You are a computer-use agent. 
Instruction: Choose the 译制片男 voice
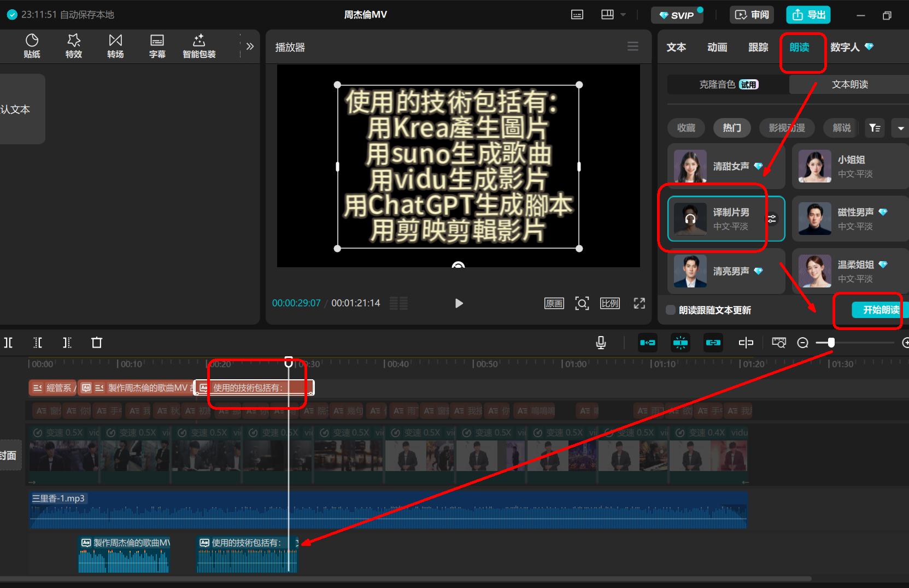pyautogui.click(x=726, y=219)
